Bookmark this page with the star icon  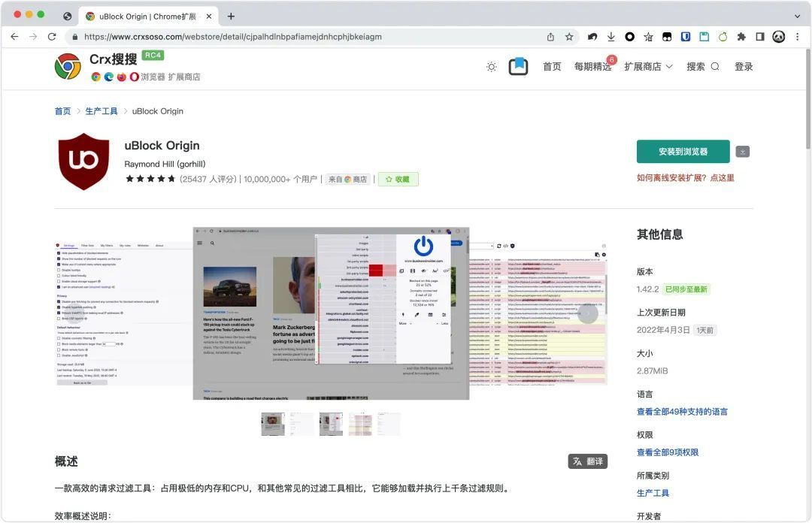pos(569,37)
